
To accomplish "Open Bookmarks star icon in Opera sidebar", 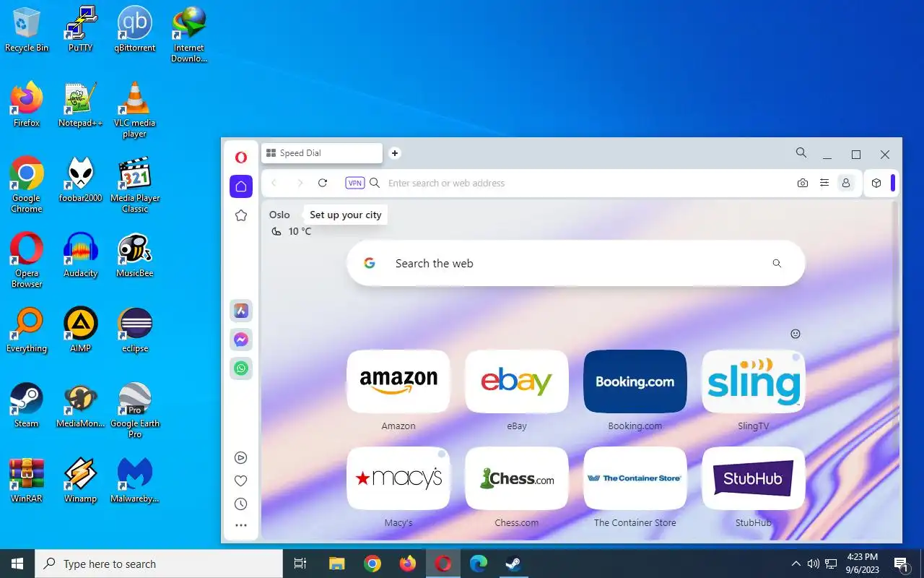I will (x=241, y=215).
